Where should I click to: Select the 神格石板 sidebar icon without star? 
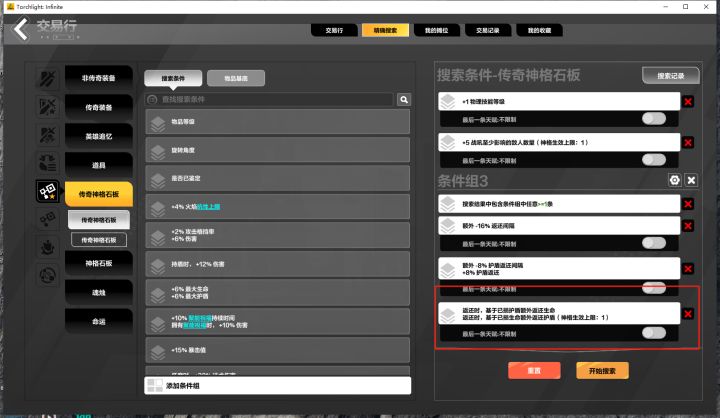[47, 219]
